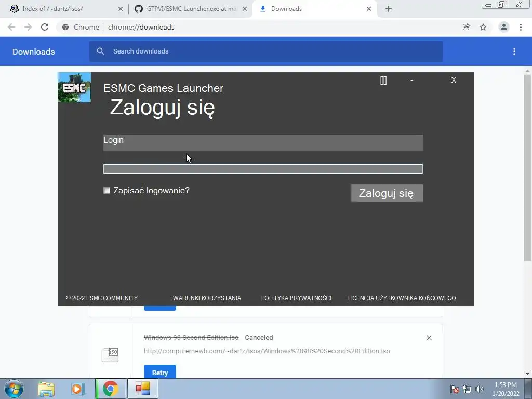This screenshot has height=399, width=532.
Task: Switch to GTPVI/ESMC Launcher.exe GitHub tab
Action: tap(190, 9)
